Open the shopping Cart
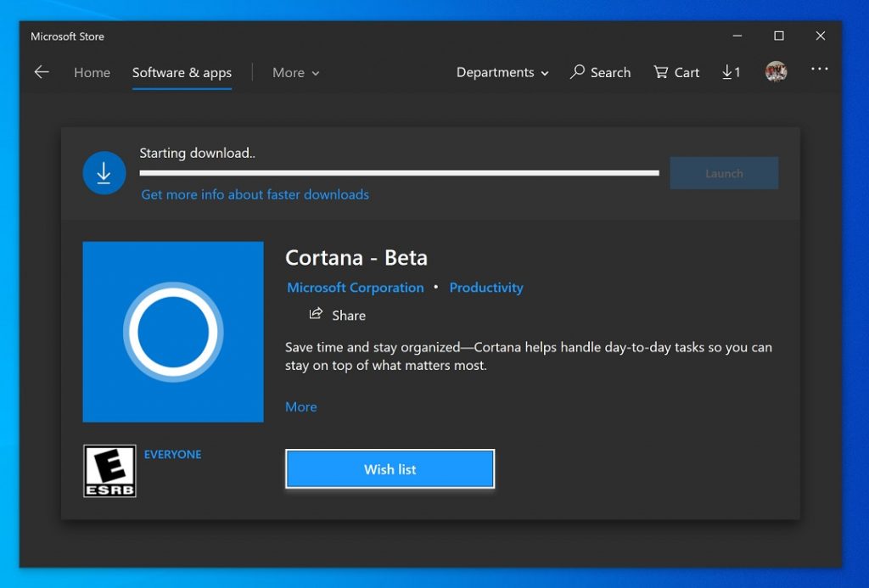This screenshot has height=588, width=869. 676,72
